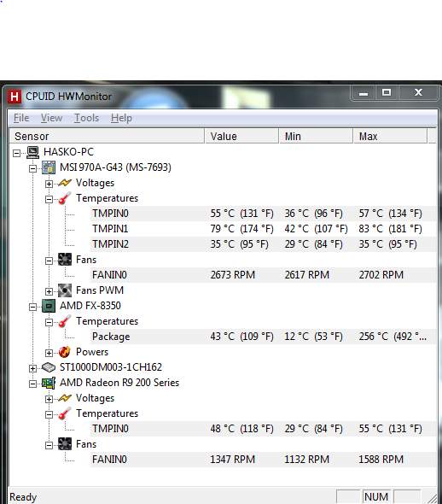
Task: Click the 2673 RPM fan value
Action: 233,275
